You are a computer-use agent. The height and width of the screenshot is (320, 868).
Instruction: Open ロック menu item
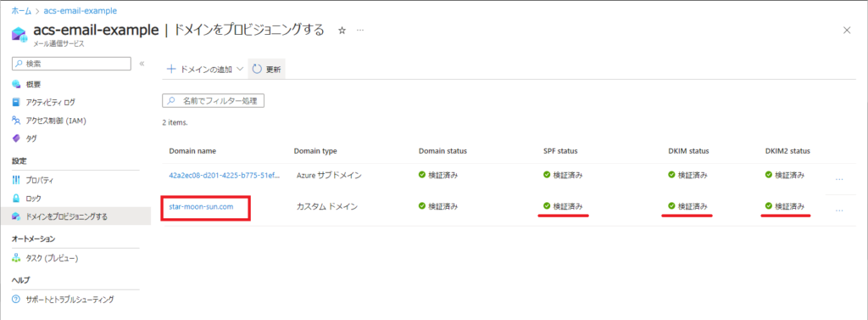tap(33, 198)
